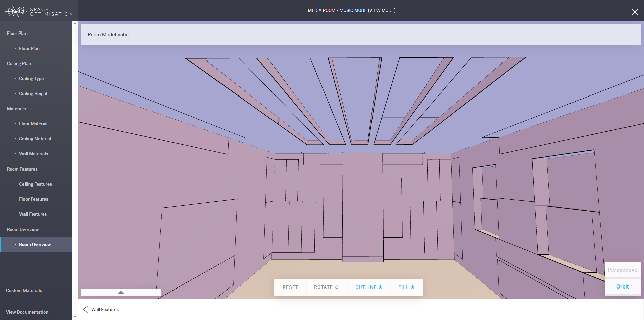Open the Ceiling Type page
The image size is (644, 320).
[31, 78]
